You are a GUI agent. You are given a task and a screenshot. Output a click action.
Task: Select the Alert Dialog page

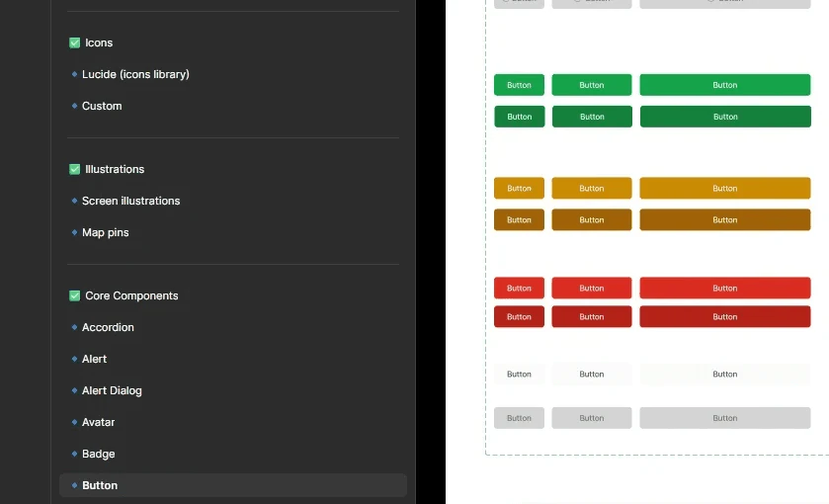click(x=112, y=390)
